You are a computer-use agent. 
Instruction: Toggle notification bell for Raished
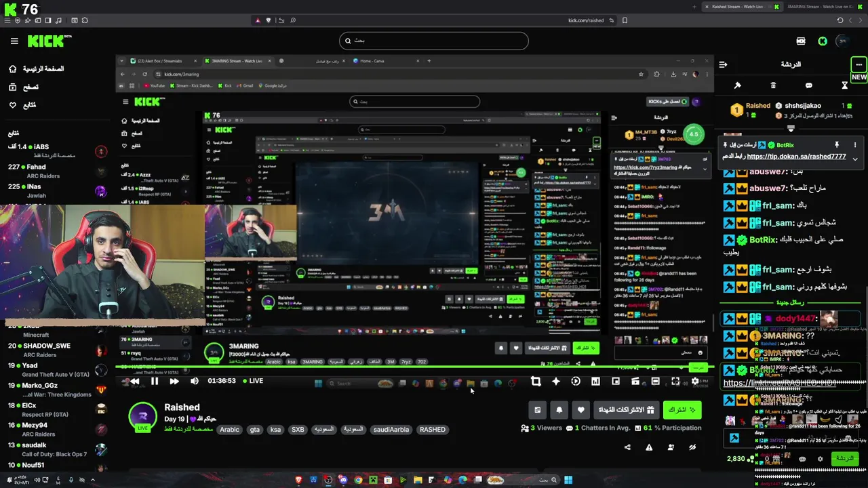[559, 410]
